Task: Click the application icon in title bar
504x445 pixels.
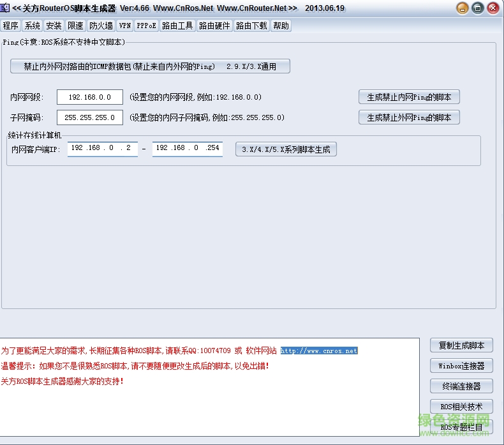Action: point(5,8)
